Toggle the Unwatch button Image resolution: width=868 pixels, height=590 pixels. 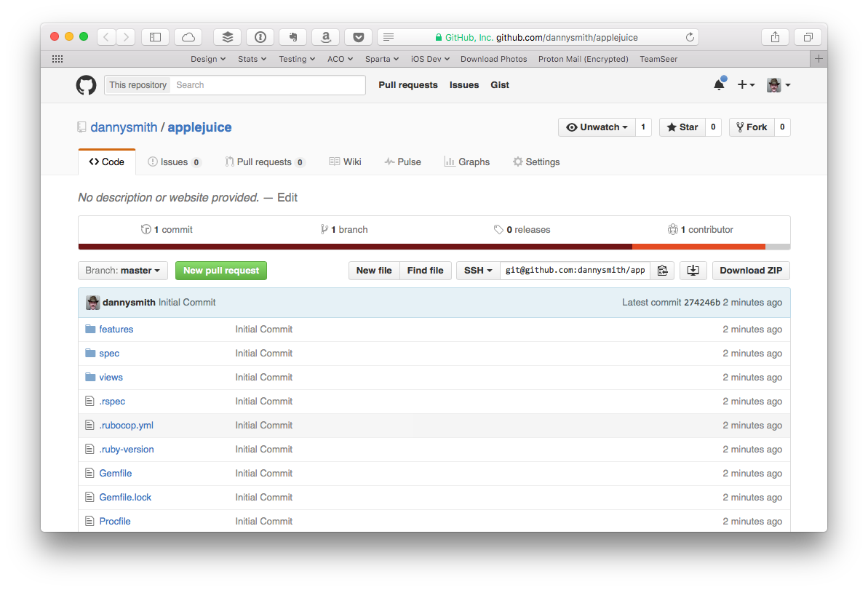click(597, 127)
